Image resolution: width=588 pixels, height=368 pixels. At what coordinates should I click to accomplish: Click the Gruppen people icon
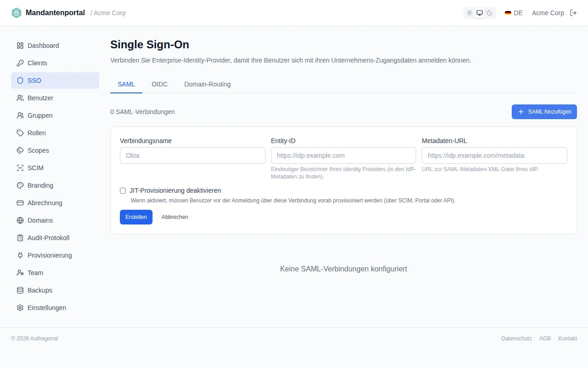20,115
